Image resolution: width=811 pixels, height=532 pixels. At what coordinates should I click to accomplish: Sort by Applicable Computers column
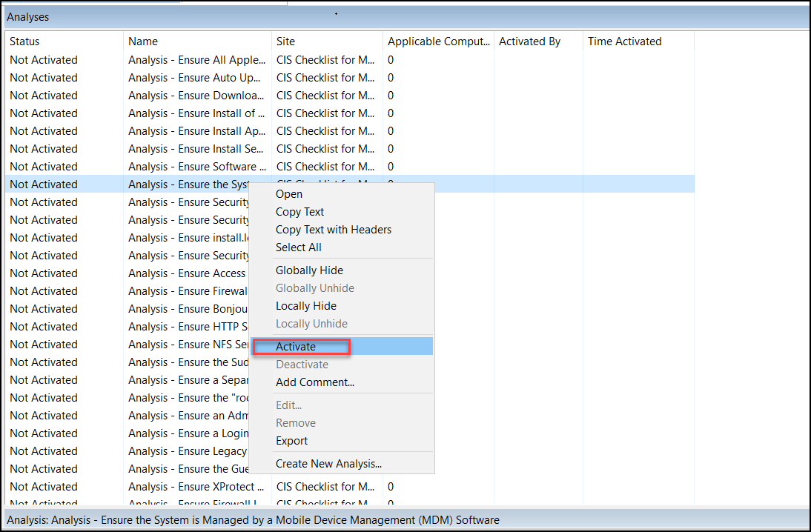437,41
